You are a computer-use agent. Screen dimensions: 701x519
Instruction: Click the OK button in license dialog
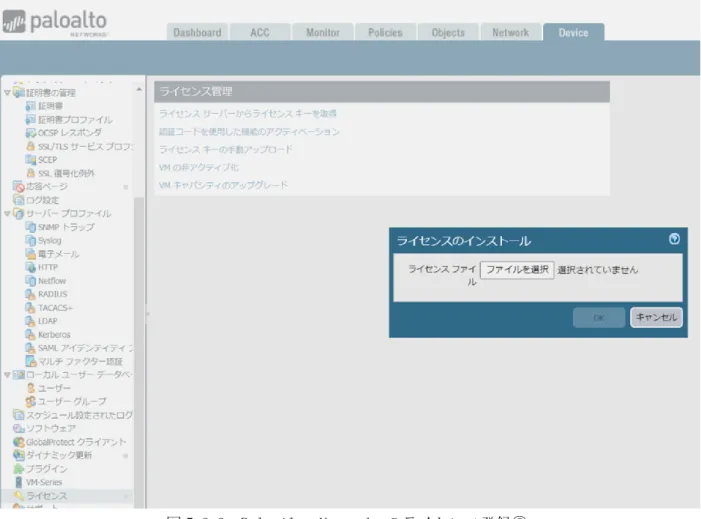(x=599, y=317)
